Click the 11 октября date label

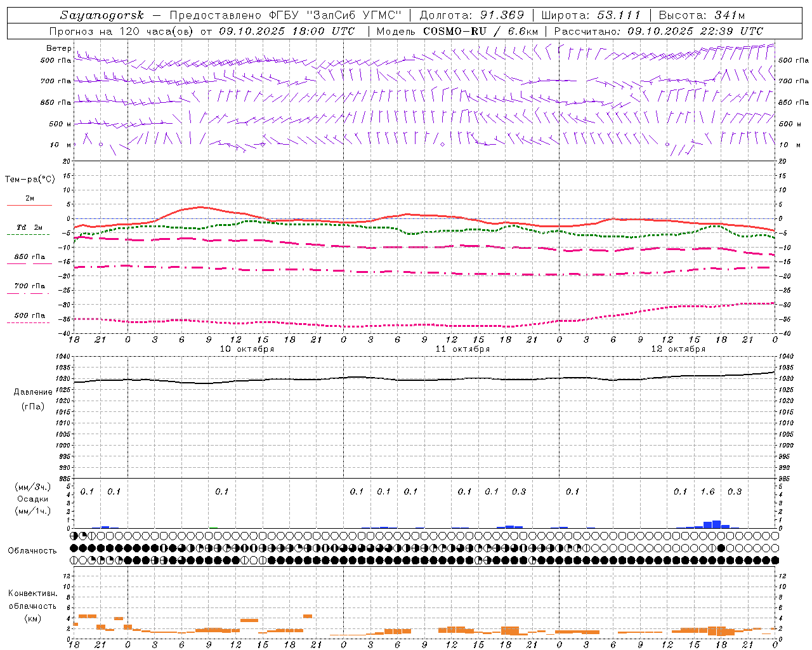point(462,349)
